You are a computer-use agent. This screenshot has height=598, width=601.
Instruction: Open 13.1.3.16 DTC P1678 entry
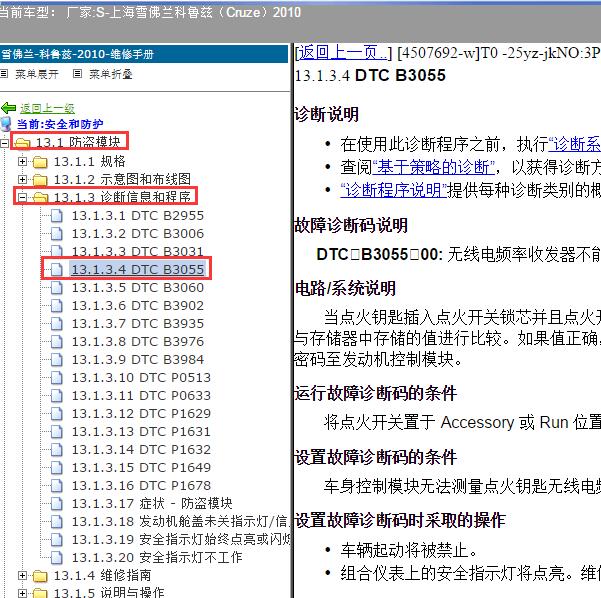coord(141,486)
